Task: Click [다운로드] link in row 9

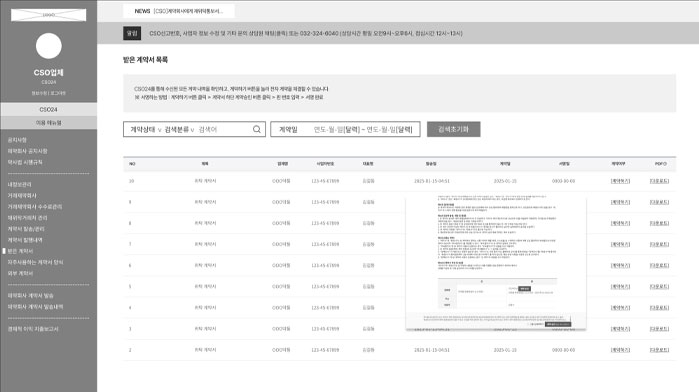Action: pos(659,202)
